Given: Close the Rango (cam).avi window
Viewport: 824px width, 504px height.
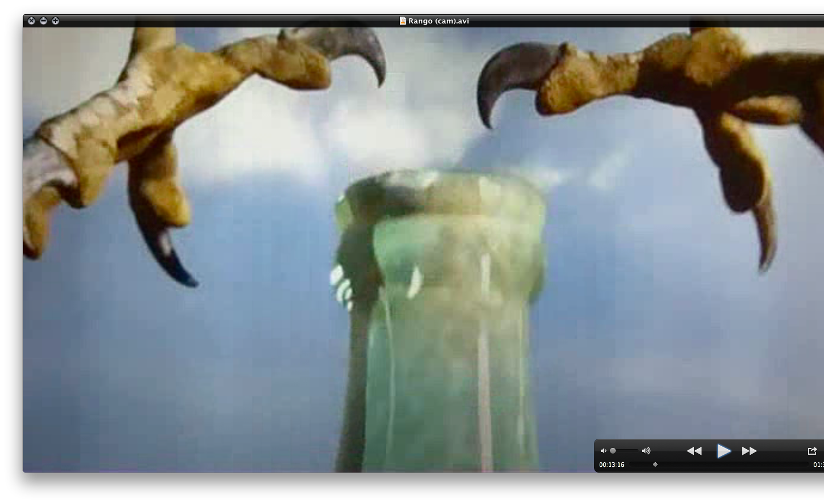Looking at the screenshot, I should pos(31,21).
